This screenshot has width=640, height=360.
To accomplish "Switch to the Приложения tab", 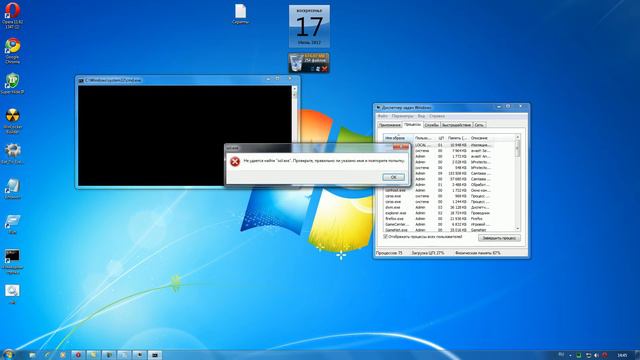I will [x=390, y=125].
